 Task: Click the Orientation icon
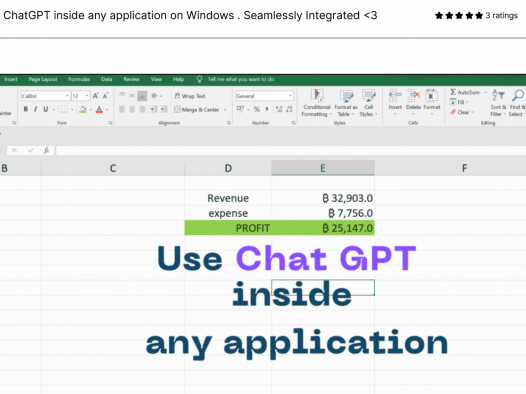tap(154, 96)
